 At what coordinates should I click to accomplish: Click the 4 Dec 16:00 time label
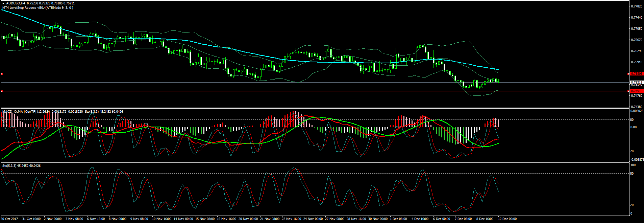[x=420, y=219]
